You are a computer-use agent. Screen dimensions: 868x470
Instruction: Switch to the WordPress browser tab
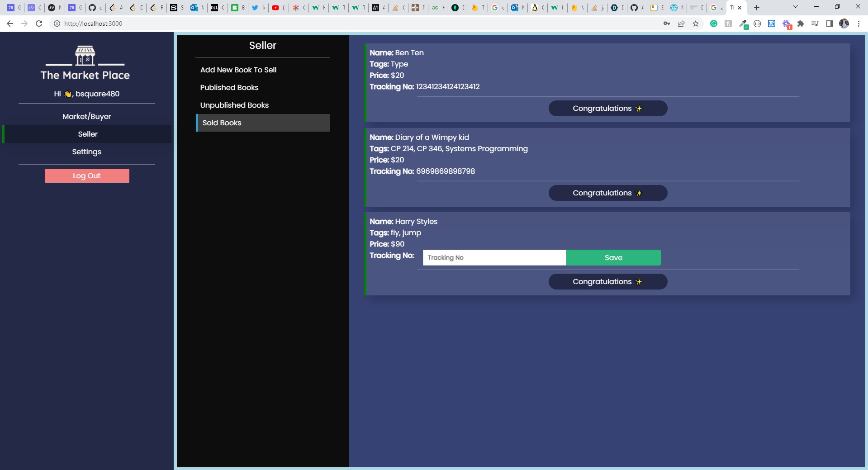pos(677,8)
